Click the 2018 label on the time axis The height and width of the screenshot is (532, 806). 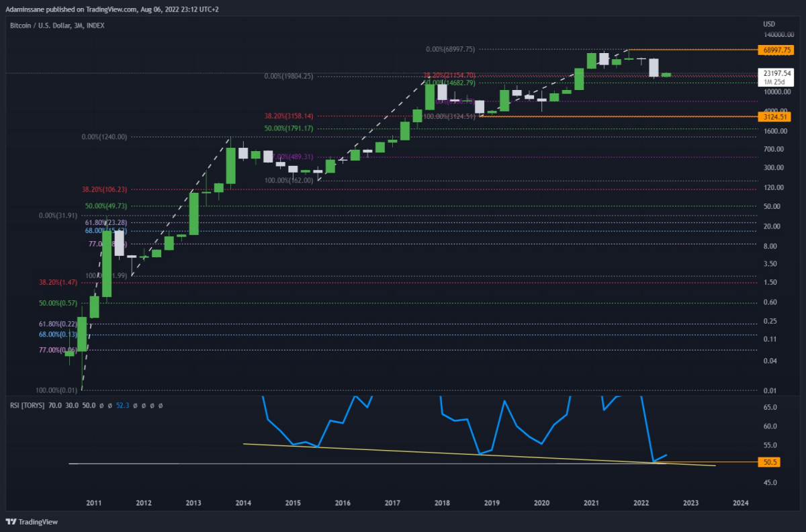click(442, 502)
